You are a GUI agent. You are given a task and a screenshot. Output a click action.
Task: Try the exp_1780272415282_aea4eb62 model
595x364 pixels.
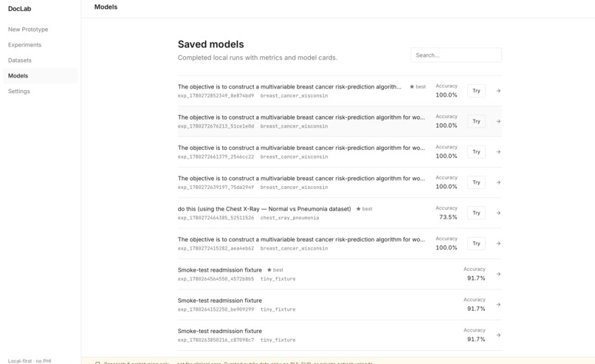[476, 244]
